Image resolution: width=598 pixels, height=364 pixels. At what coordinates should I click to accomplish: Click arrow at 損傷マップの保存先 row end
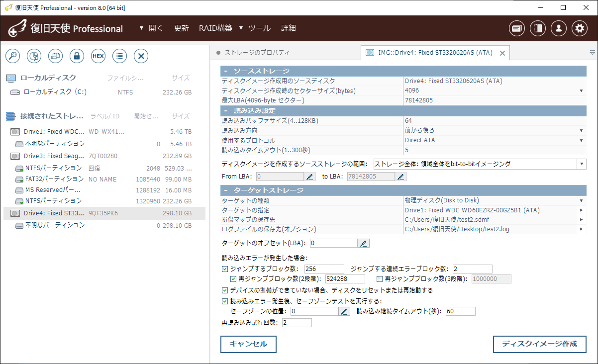point(581,220)
